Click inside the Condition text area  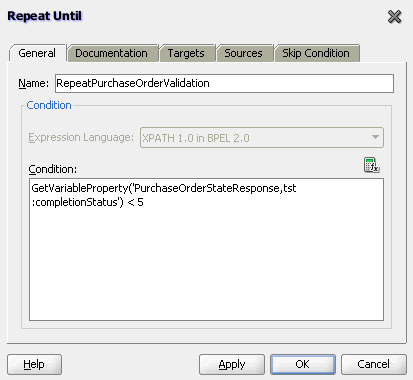[206, 249]
